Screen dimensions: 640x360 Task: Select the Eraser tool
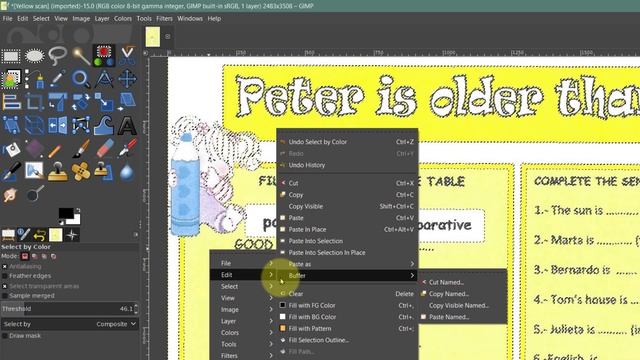pos(104,149)
